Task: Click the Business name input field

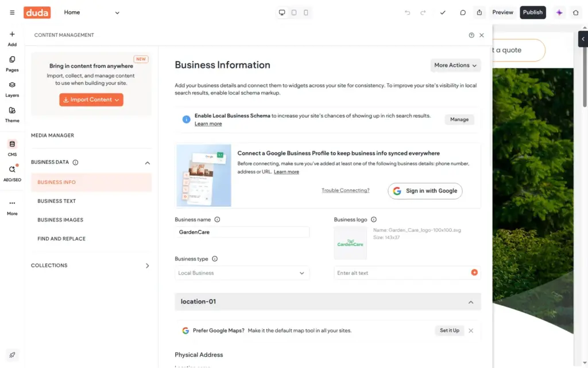Action: 242,232
